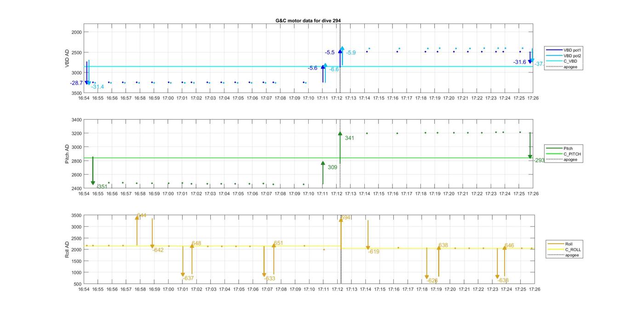The height and width of the screenshot is (319, 644).
Task: Click the '-633' roll data label
Action: pos(270,278)
